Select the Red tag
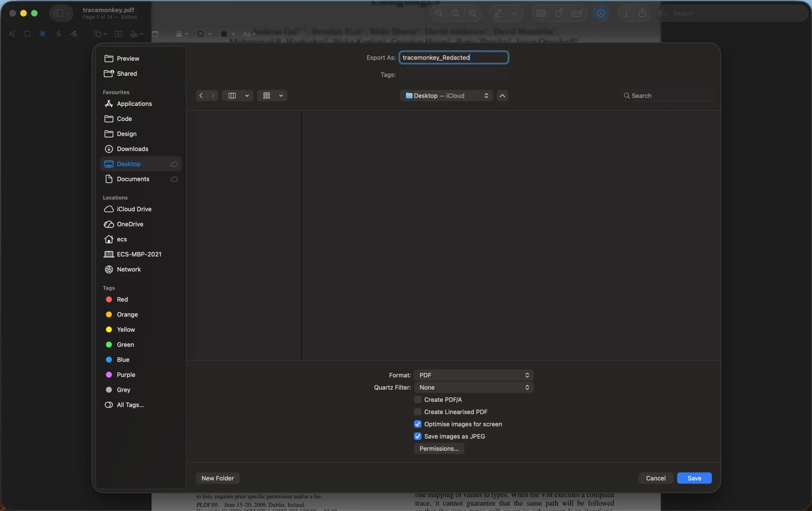 [141, 300]
